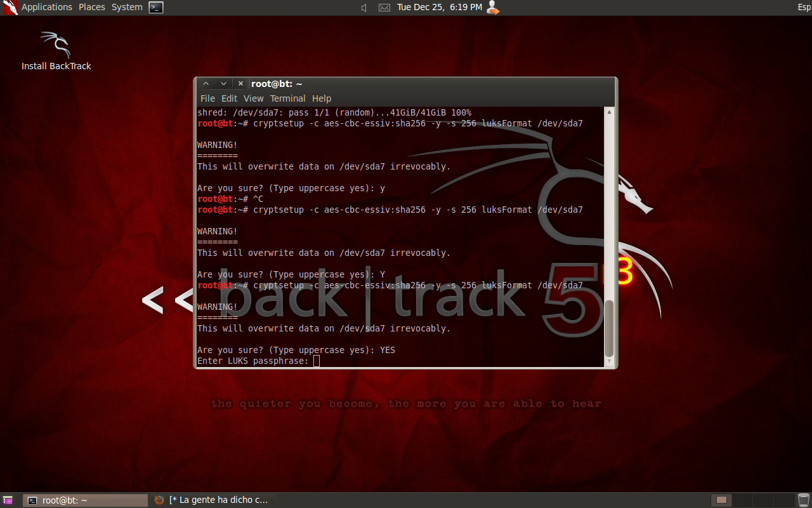Click the BackTrack dragon logo icon
812x508 pixels.
click(10, 8)
